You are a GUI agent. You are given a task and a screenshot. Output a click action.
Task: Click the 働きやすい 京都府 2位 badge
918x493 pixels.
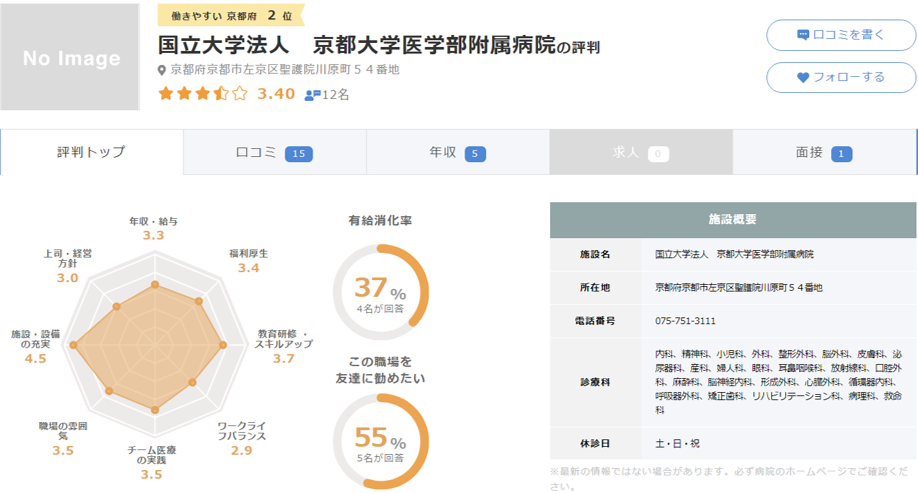[x=230, y=17]
